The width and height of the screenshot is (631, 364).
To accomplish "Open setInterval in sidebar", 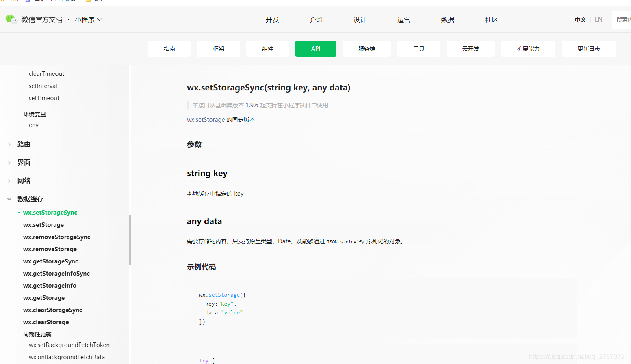I will [x=43, y=86].
